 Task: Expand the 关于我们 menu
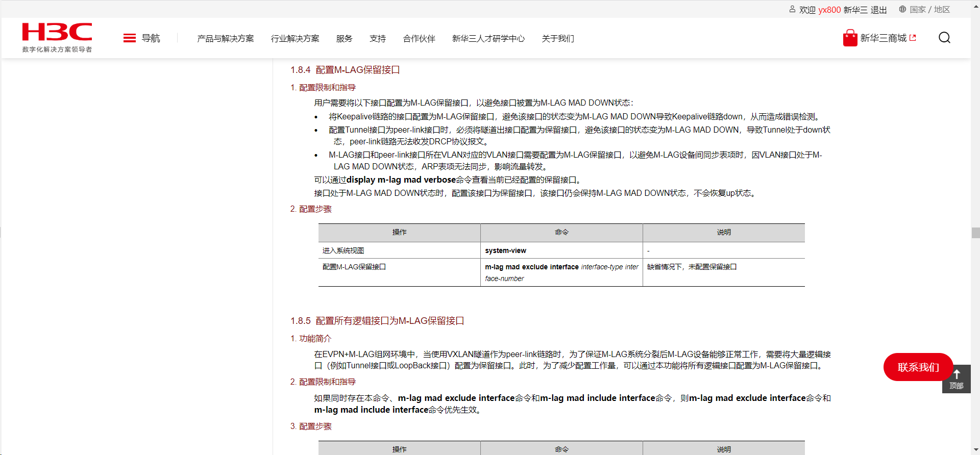(558, 39)
